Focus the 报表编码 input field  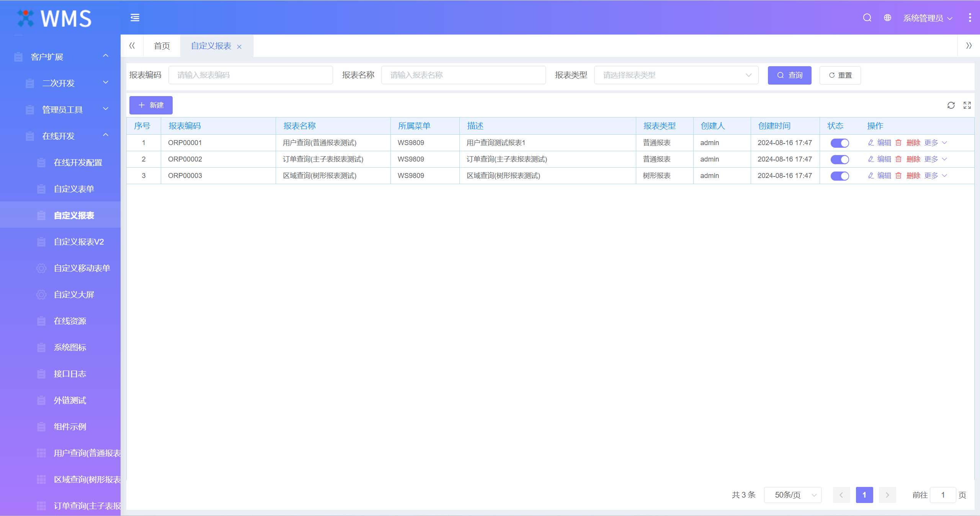coord(250,75)
